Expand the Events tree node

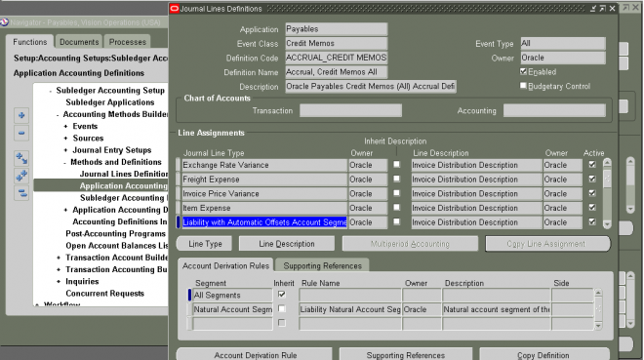point(65,127)
